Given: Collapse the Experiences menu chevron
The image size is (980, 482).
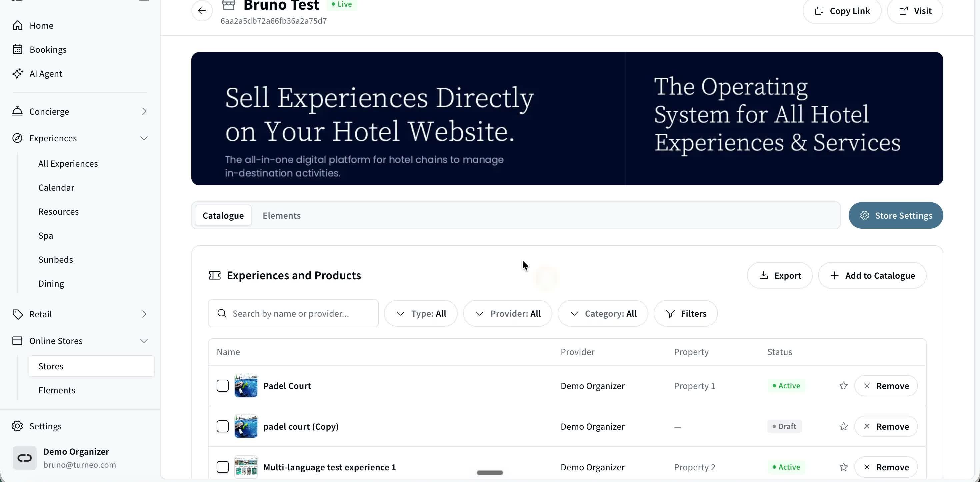Looking at the screenshot, I should coord(144,138).
